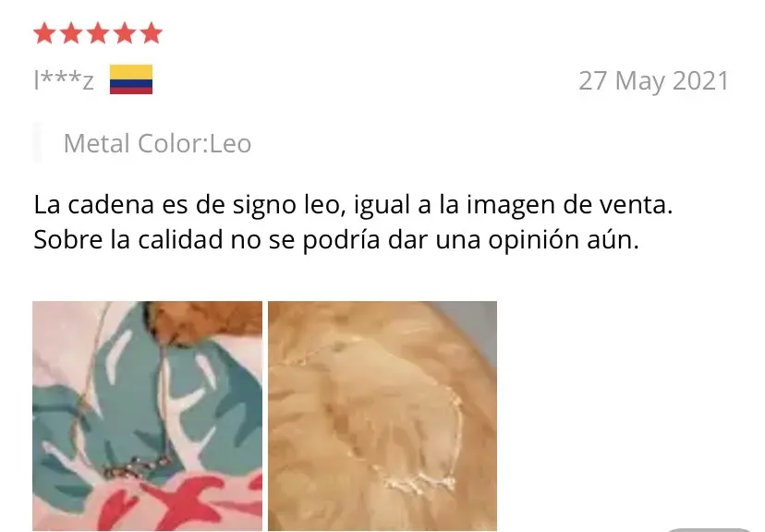Click the reviewer name l***z
Viewport: 765px width, 532px height.
pos(64,80)
